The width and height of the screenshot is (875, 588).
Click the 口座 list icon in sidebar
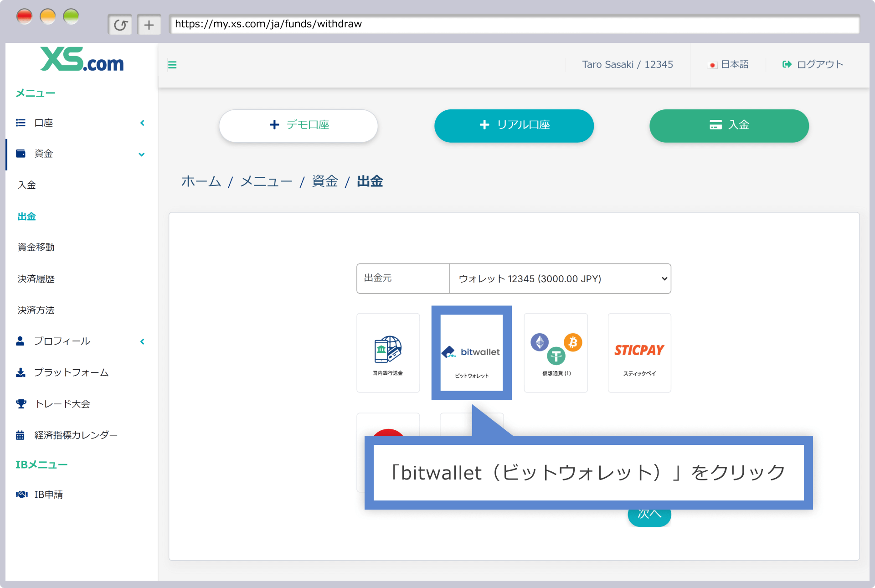[x=21, y=123]
